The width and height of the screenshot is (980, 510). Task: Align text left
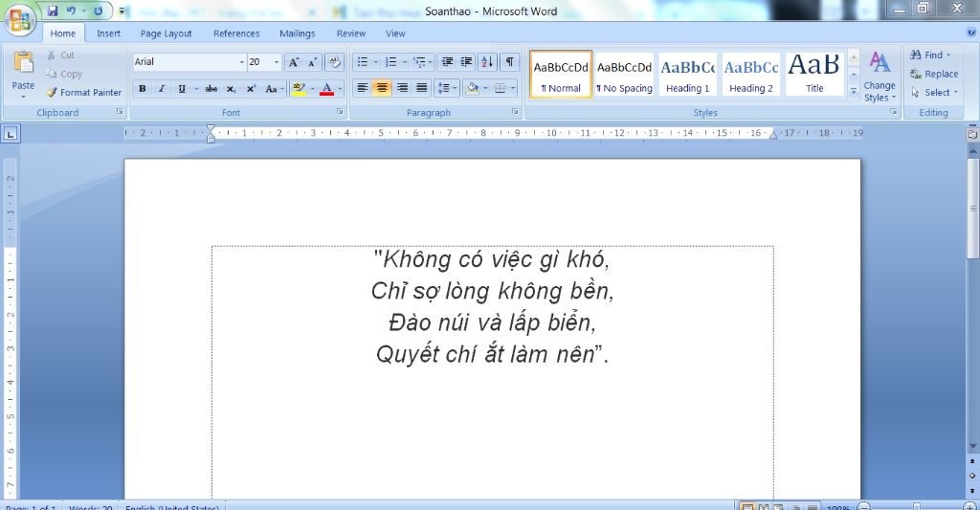coord(362,88)
